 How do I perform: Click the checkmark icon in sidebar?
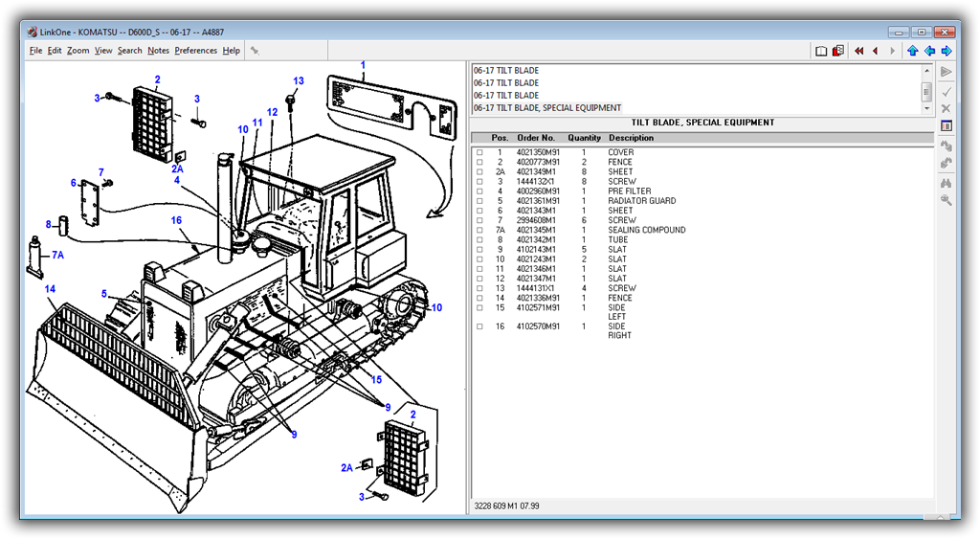click(x=947, y=92)
